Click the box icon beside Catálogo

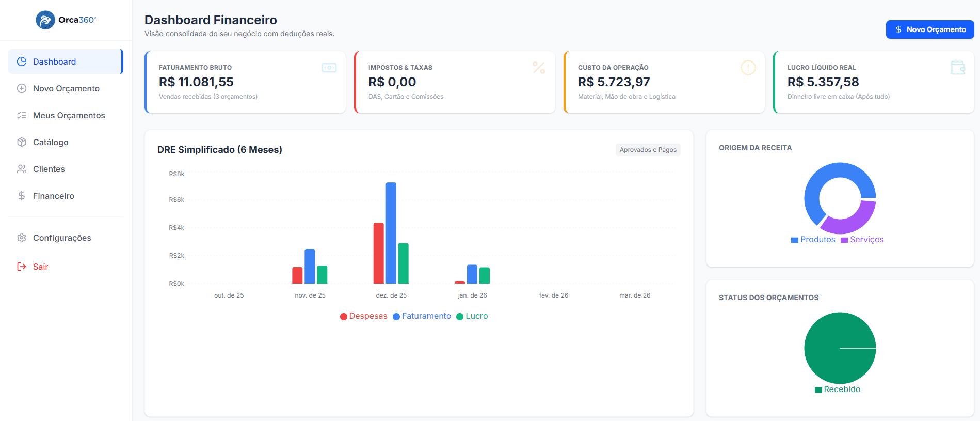coord(22,142)
